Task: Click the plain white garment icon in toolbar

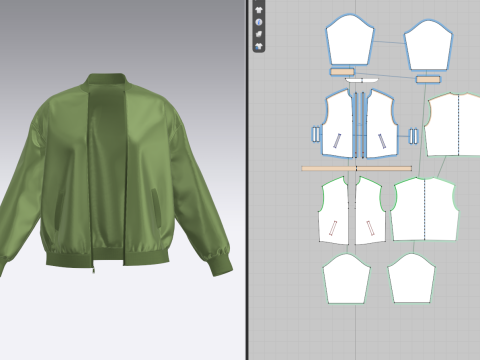Action: coord(259,10)
